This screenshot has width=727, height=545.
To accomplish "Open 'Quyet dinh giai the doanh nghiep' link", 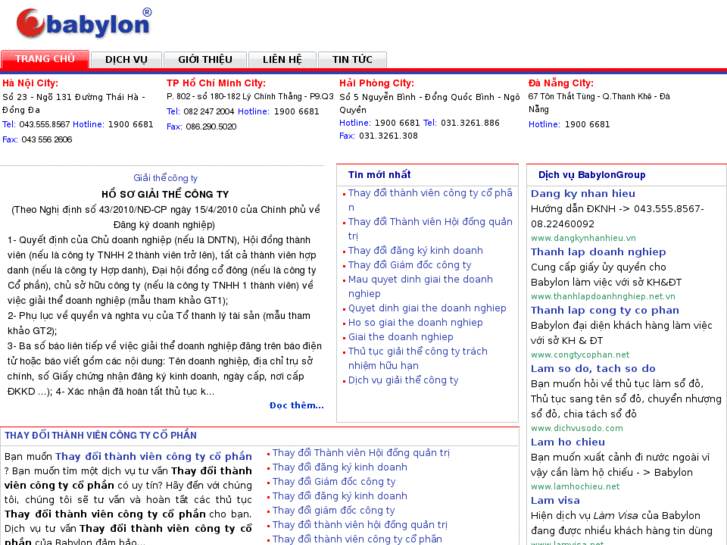I will (x=427, y=308).
